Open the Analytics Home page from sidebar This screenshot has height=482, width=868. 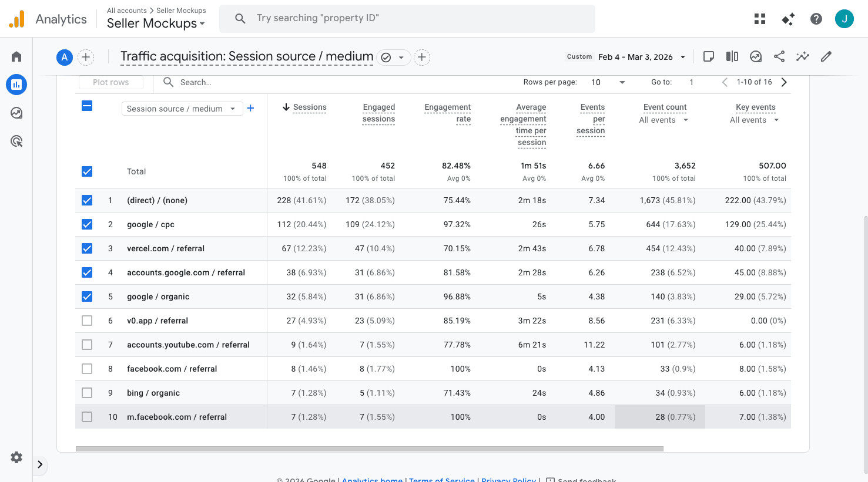pyautogui.click(x=16, y=56)
